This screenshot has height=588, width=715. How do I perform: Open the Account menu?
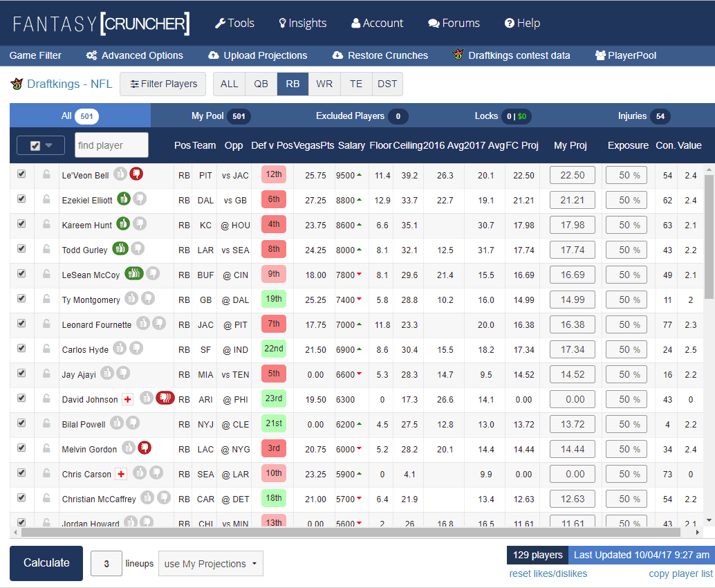(377, 24)
